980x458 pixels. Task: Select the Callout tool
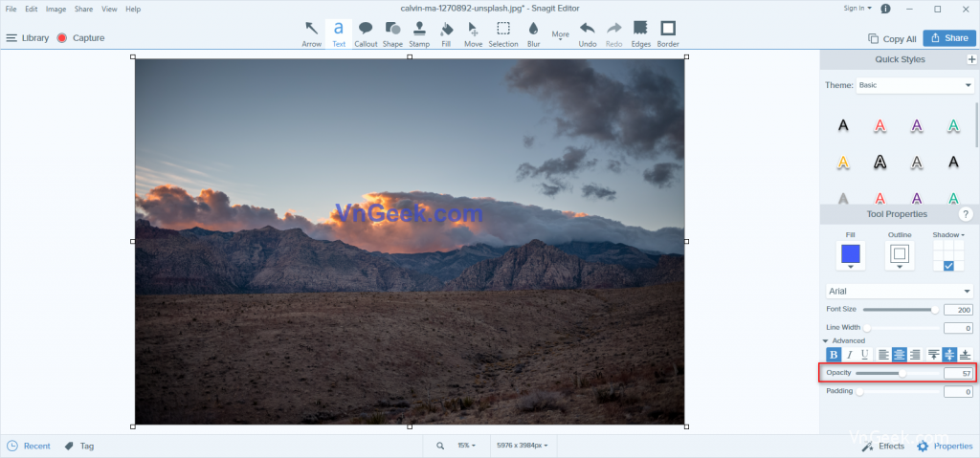pos(366,33)
